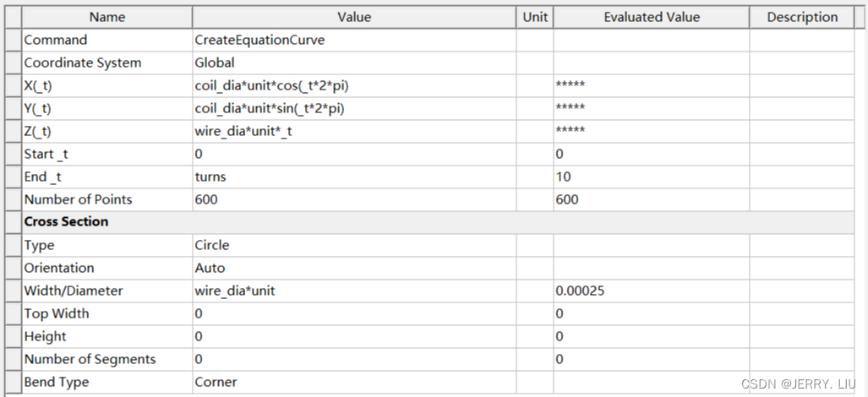Open Orientation dropdown set to Auto
This screenshot has height=397, width=868.
[x=354, y=268]
